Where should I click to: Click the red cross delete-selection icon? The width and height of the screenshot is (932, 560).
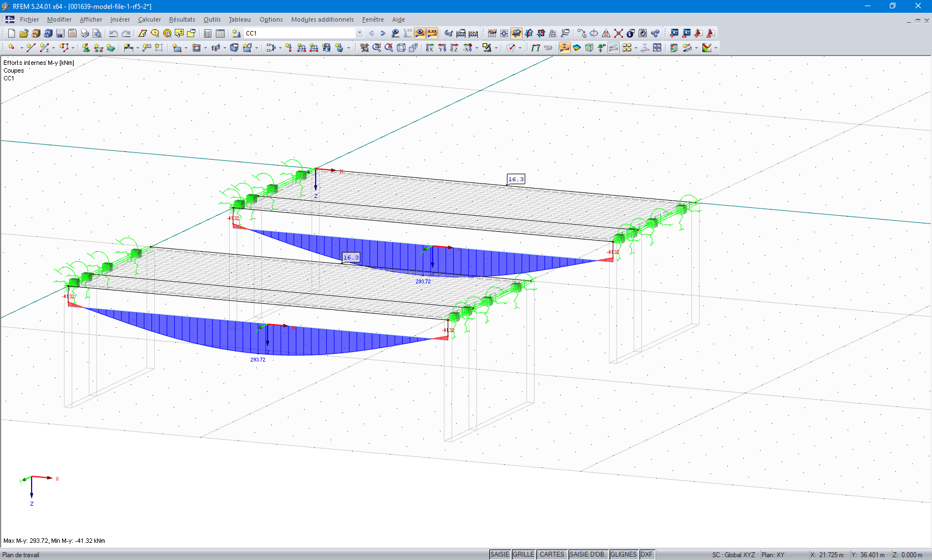[619, 33]
